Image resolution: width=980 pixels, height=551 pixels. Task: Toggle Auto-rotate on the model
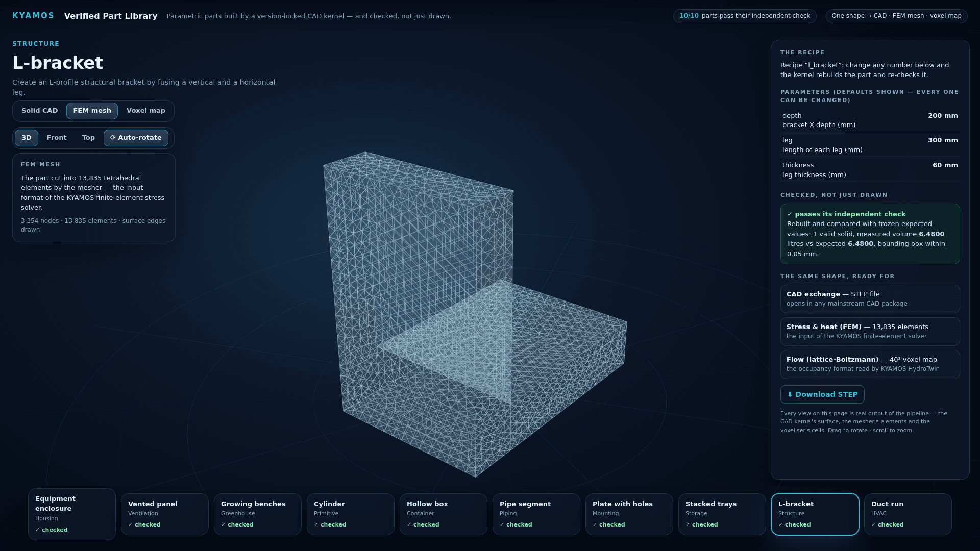[x=136, y=138]
